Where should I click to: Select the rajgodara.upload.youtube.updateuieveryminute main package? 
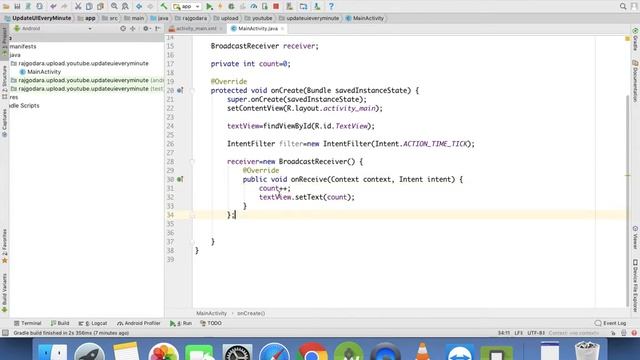point(83,63)
